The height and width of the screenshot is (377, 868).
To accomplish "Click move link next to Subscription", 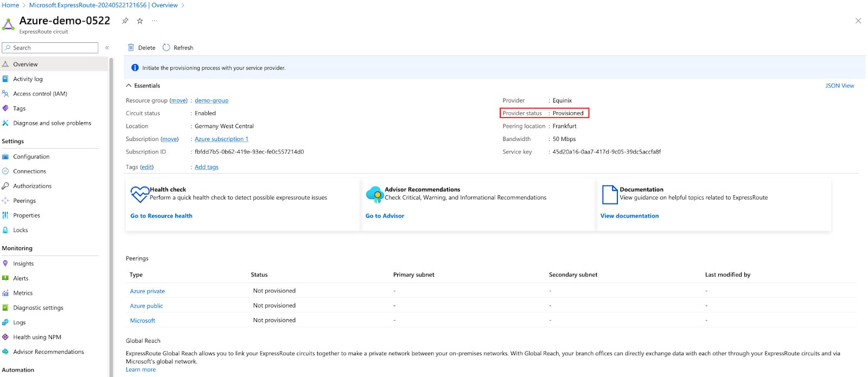I will (170, 139).
